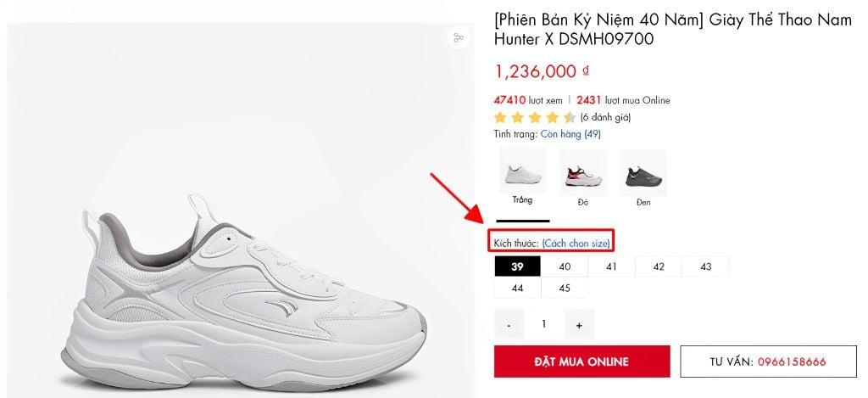Select the white (Trắng) color variant
Screen dimensions: 868x398
coord(522,174)
